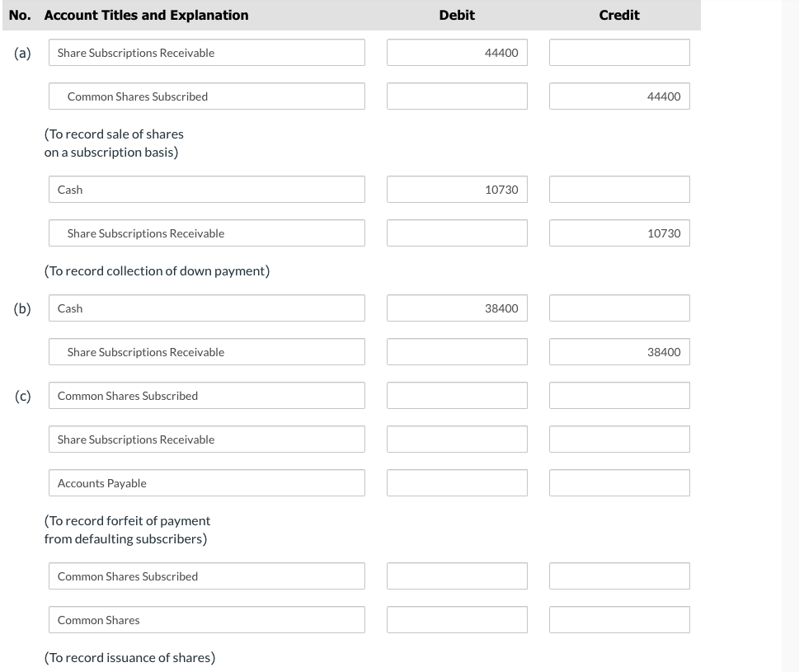
Task: Select the credit field showing 38400
Action: (619, 352)
